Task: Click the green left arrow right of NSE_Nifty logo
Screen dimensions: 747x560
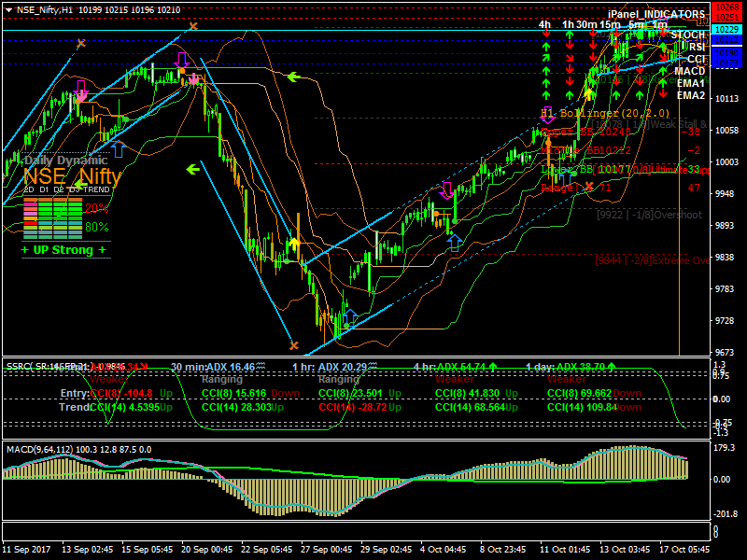Action: (x=192, y=169)
